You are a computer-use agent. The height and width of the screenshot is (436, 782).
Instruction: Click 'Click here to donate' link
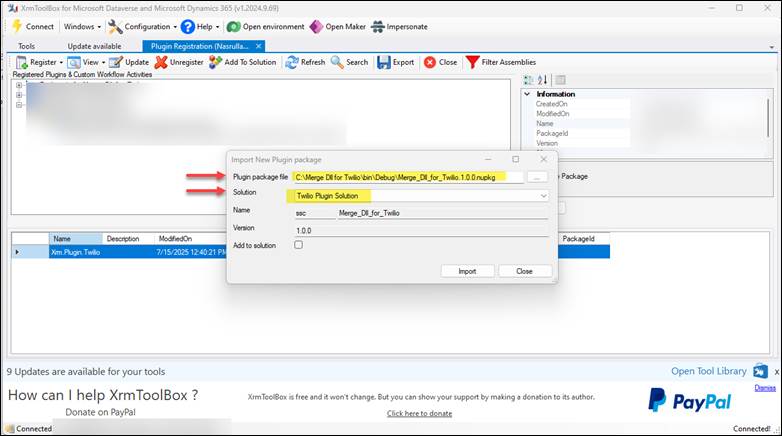(419, 413)
